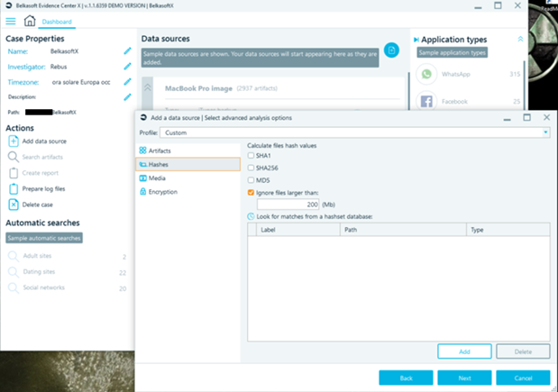This screenshot has height=392, width=558.
Task: Enable the MD5 checkbox
Action: (x=251, y=180)
